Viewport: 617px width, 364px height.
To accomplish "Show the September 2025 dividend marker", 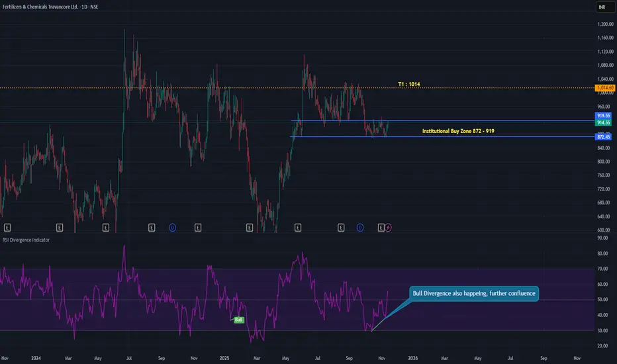I will (360, 228).
